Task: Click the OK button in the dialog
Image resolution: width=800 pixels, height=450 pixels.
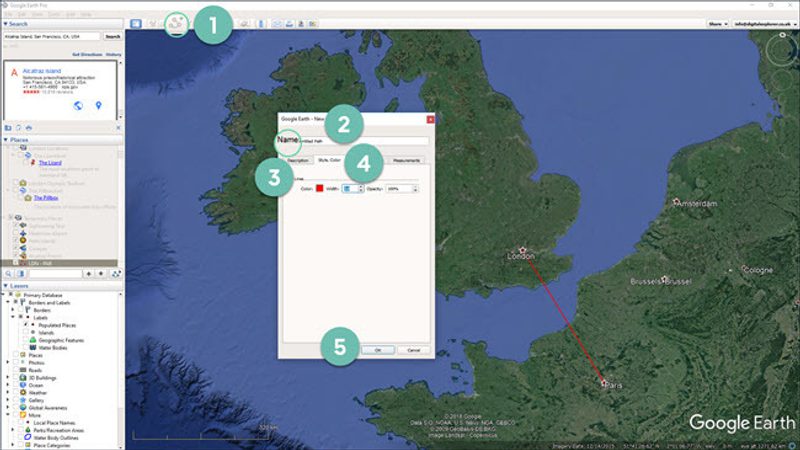Action: [378, 350]
